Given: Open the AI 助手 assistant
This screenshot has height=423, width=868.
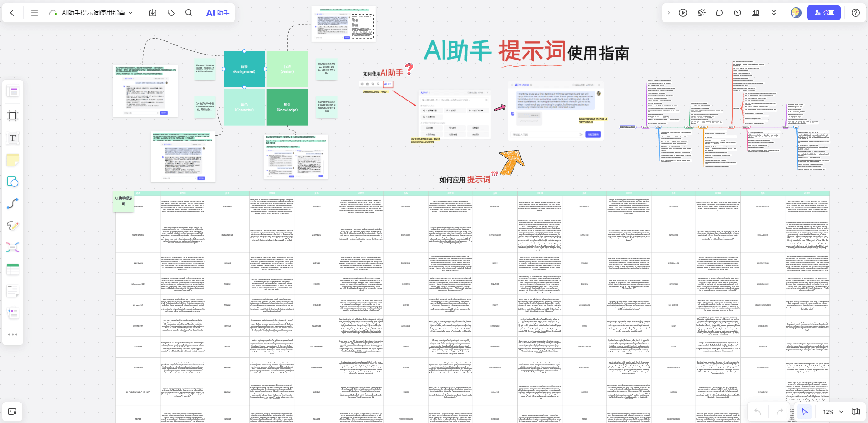Looking at the screenshot, I should 218,13.
